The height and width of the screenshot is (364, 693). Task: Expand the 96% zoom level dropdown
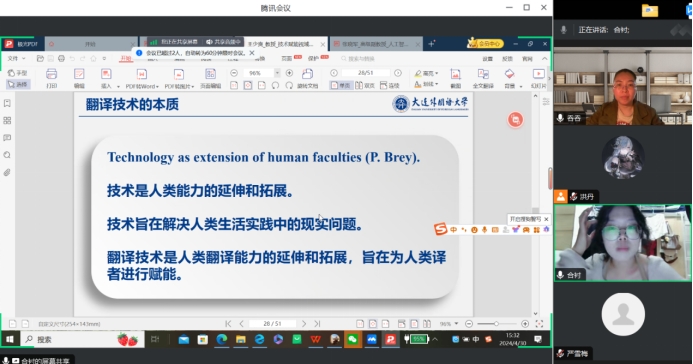[277, 73]
